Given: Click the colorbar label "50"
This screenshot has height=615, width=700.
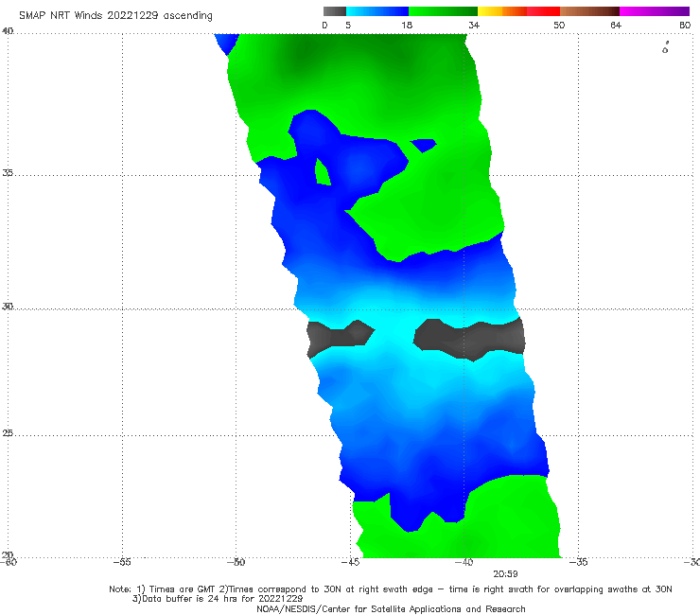Looking at the screenshot, I should [559, 25].
